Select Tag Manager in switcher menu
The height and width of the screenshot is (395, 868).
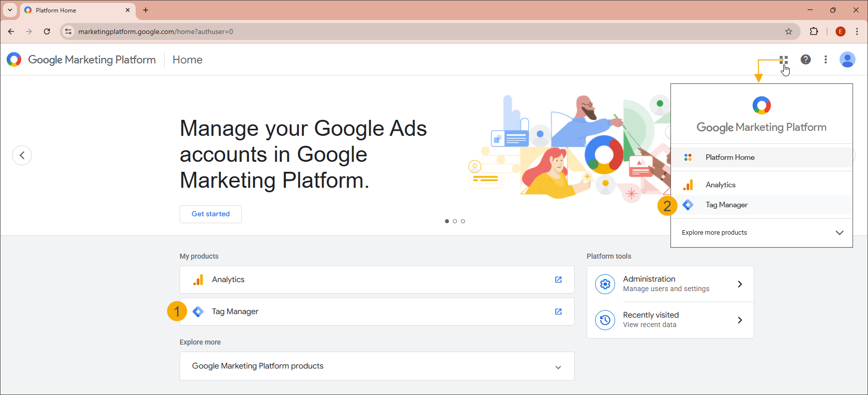point(761,205)
